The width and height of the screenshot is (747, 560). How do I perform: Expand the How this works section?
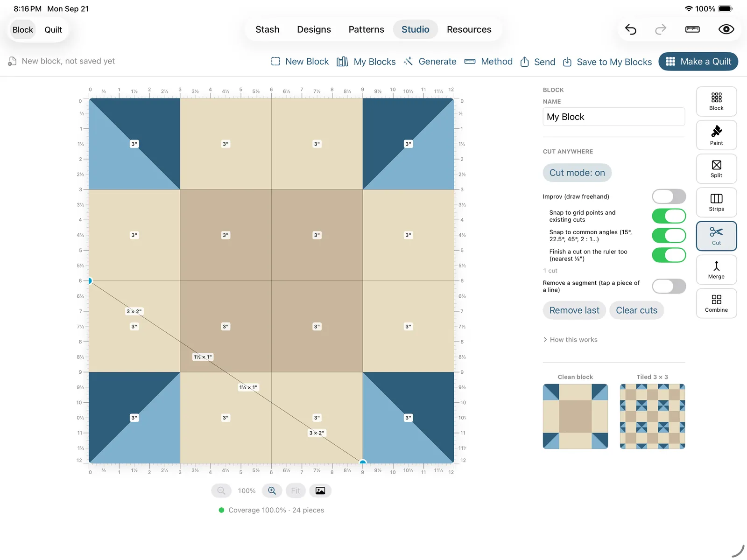point(571,340)
